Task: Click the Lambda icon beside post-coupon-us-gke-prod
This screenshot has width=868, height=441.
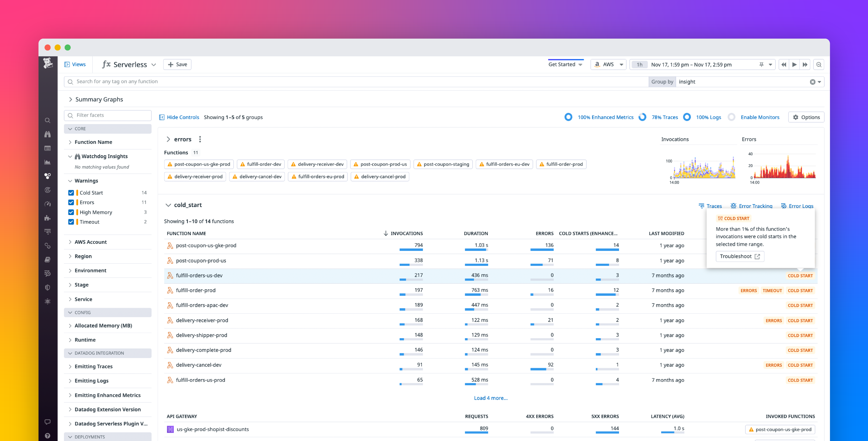Action: pos(170,245)
